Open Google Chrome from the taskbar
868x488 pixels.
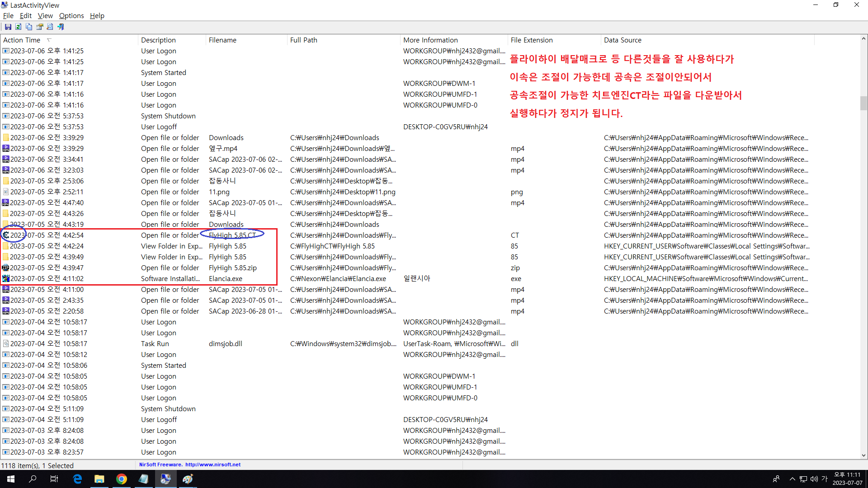(121, 479)
